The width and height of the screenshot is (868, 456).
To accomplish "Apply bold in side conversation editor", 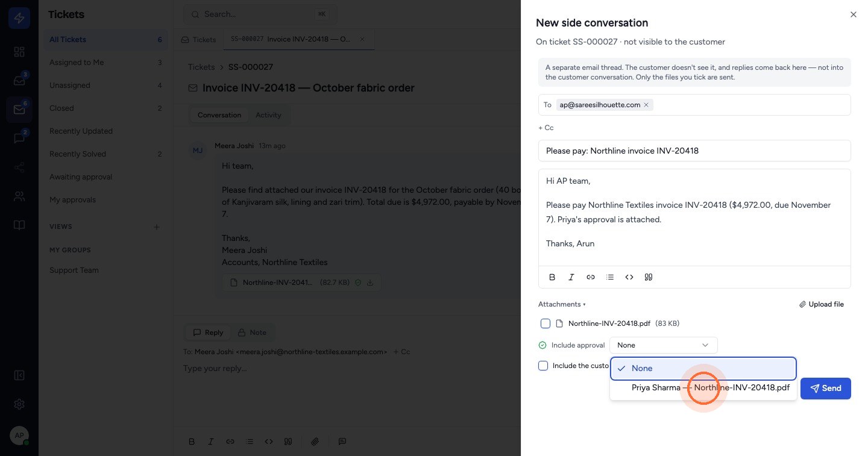I will (552, 277).
